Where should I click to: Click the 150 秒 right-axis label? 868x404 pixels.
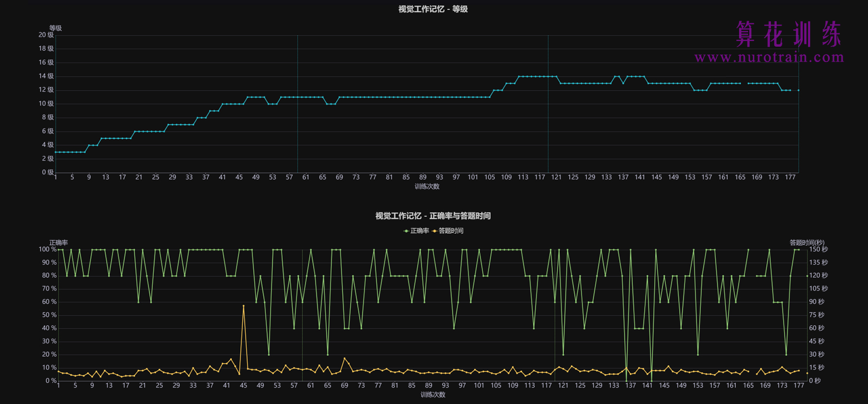coord(818,249)
